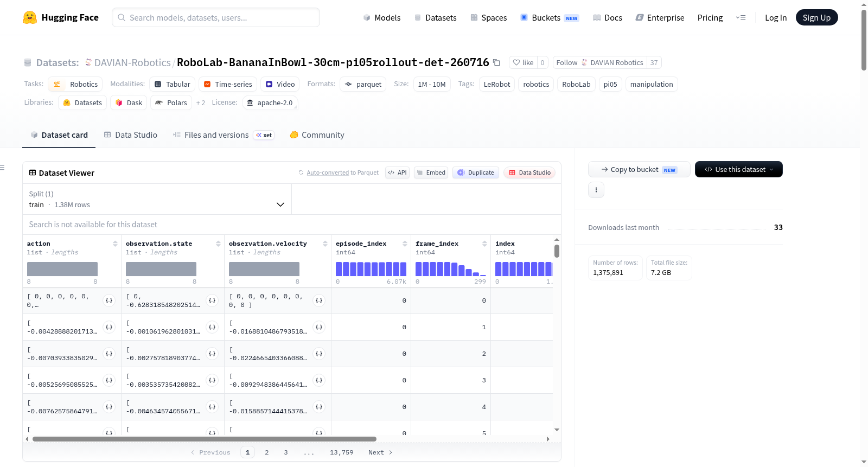Click the Log In link
The height and width of the screenshot is (467, 868).
(776, 17)
